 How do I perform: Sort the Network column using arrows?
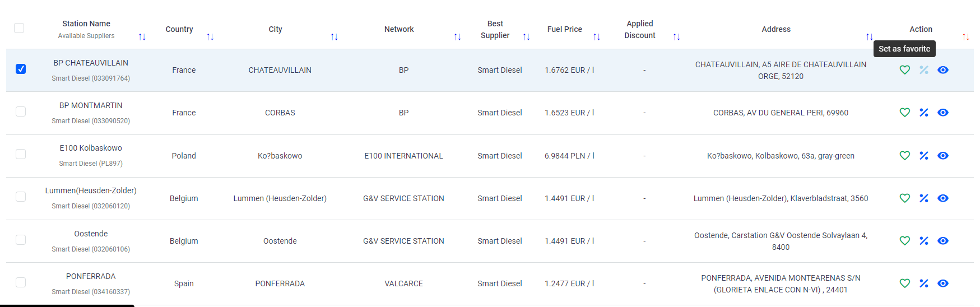click(457, 37)
